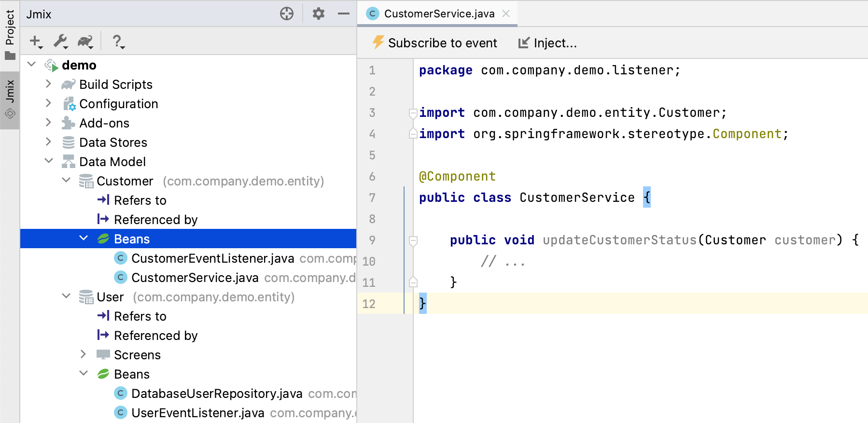Select Referenced by under Customer

[156, 220]
